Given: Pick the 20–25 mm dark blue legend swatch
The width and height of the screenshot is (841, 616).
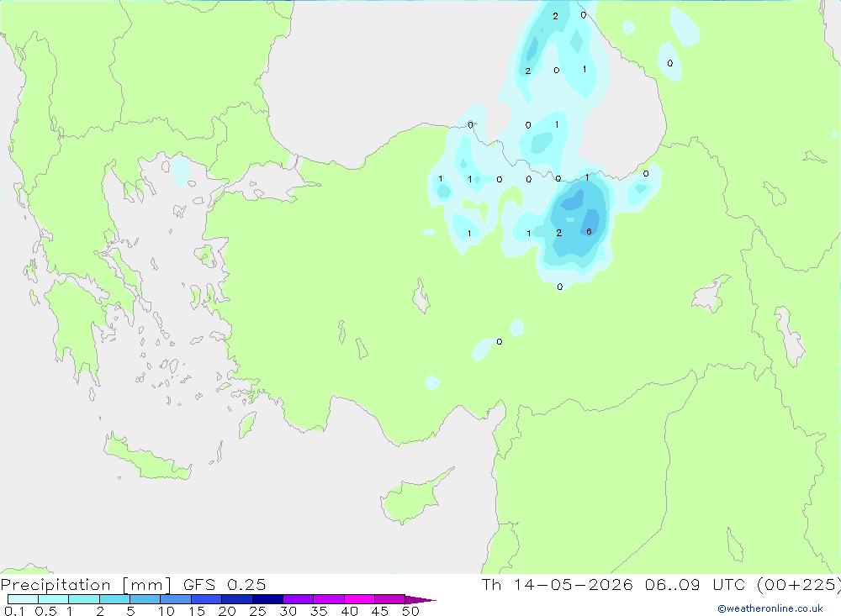Looking at the screenshot, I should pyautogui.click(x=236, y=599).
